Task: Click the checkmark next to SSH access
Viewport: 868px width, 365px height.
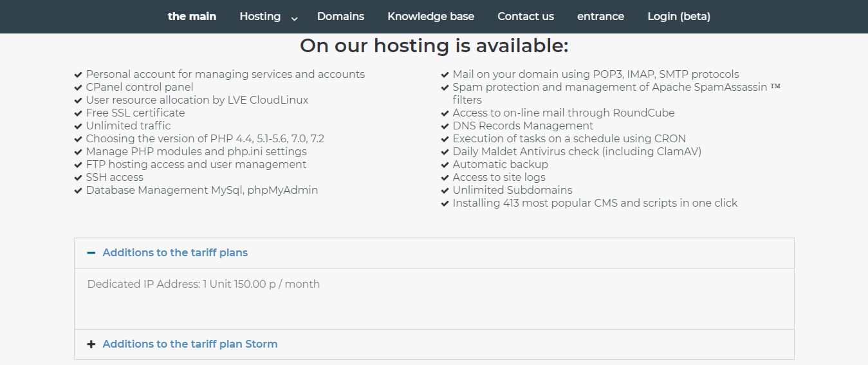Action: pyautogui.click(x=78, y=178)
